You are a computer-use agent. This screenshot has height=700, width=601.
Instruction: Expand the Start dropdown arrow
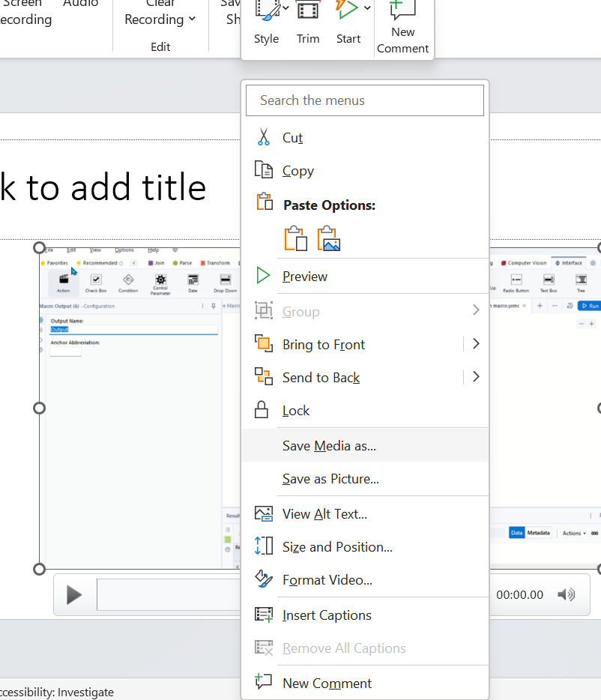pos(367,7)
